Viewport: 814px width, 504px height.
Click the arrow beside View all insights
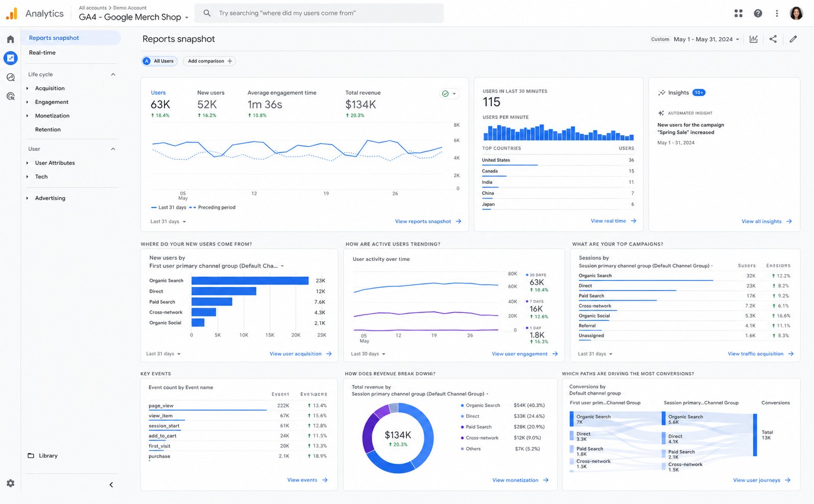point(789,222)
